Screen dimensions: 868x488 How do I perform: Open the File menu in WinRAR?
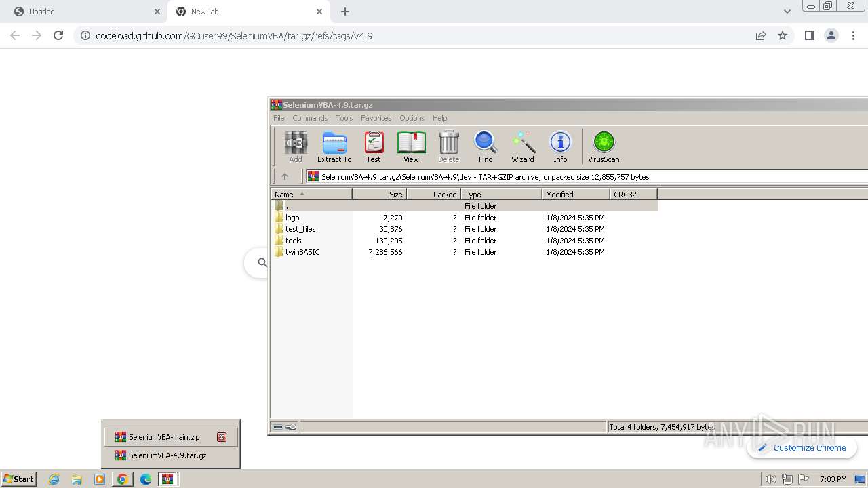[x=279, y=118]
